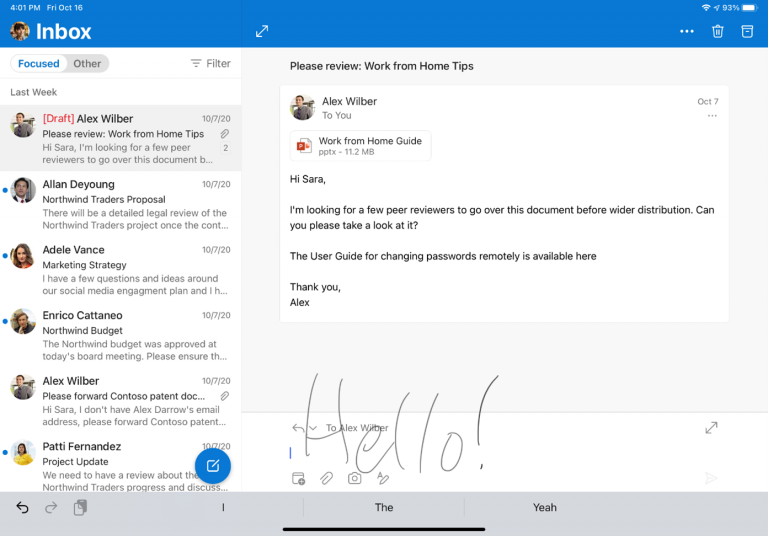Tap attachment paperclip on Work from Home Tips email

[224, 134]
